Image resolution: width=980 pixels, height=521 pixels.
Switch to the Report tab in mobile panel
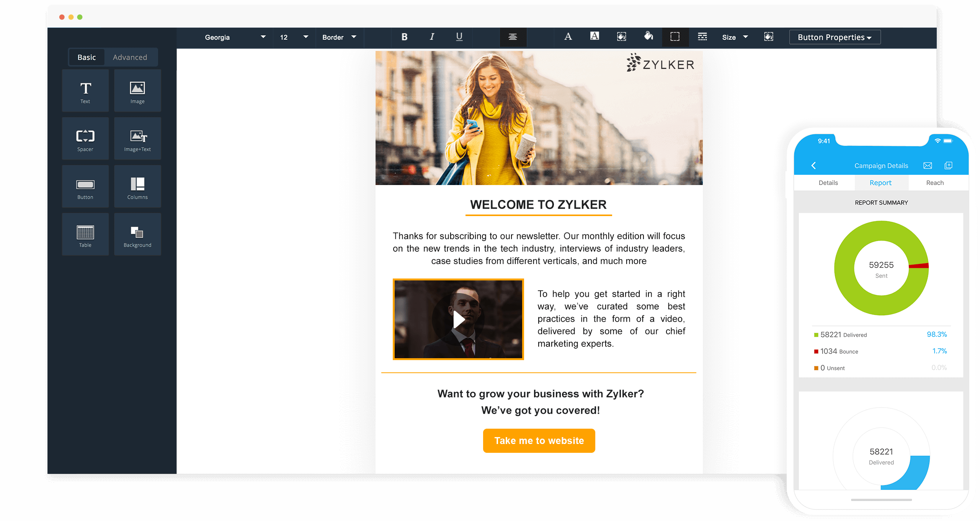tap(880, 182)
